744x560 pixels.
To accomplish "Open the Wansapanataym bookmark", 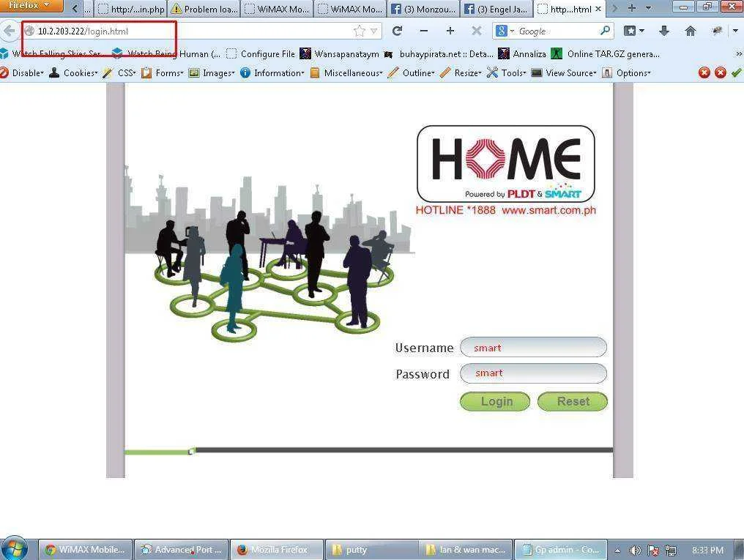I will click(x=341, y=54).
